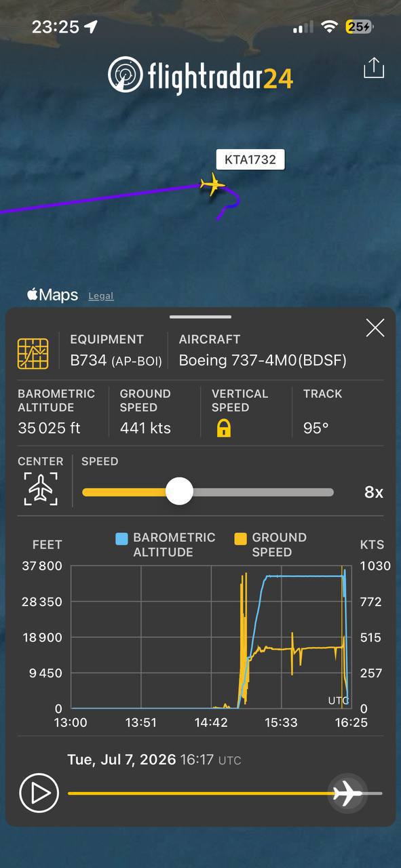Viewport: 401px width, 868px height.
Task: Center the map on the aircraft
Action: click(x=41, y=488)
